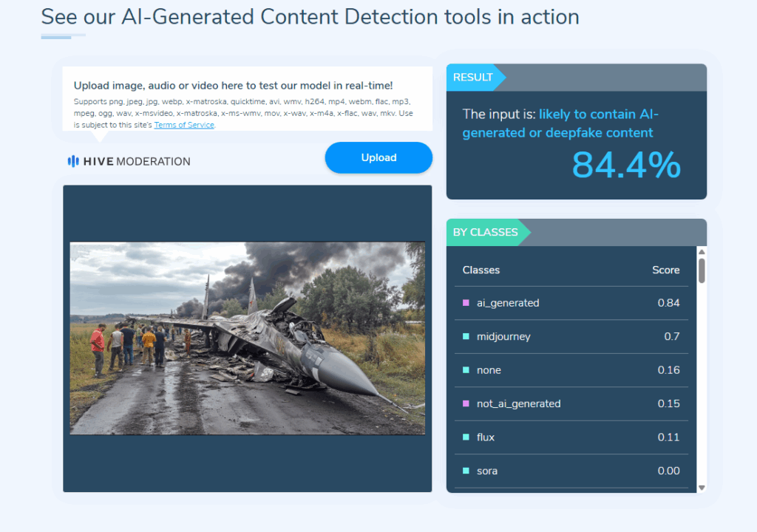The height and width of the screenshot is (532, 757).
Task: Click the midjourney teal color square
Action: tap(466, 336)
